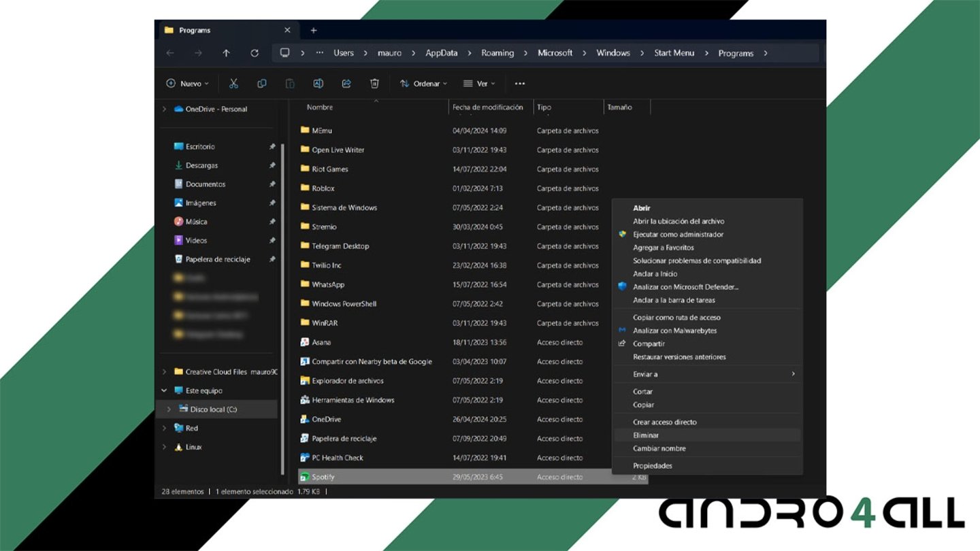Open the Ordenar sort dropdown

423,84
